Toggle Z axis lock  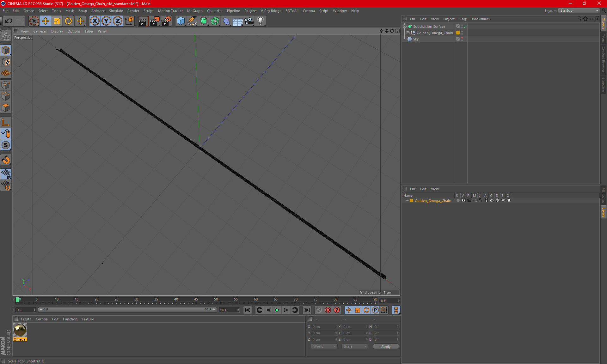coord(118,21)
